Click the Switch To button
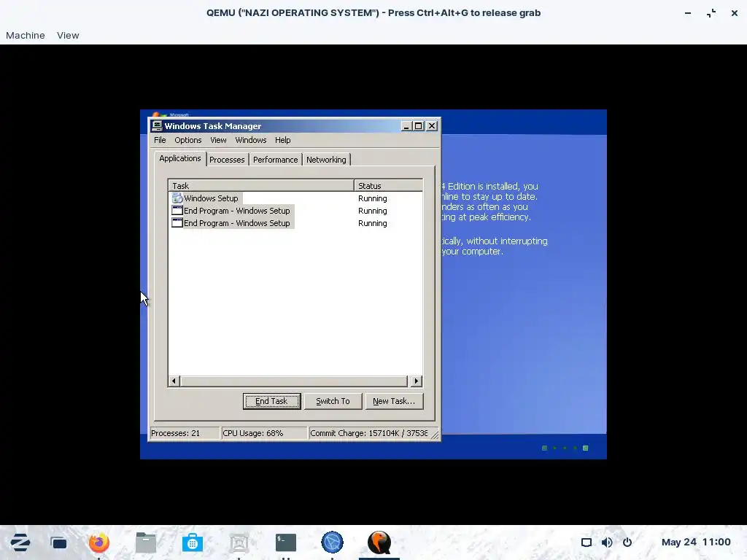Image resolution: width=747 pixels, height=560 pixels. (x=333, y=401)
